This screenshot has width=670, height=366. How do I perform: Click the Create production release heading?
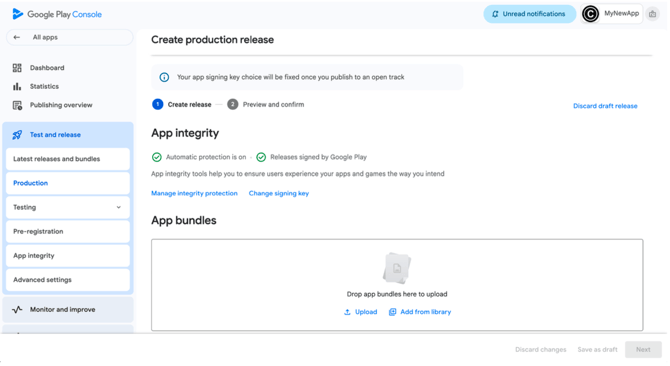[212, 40]
